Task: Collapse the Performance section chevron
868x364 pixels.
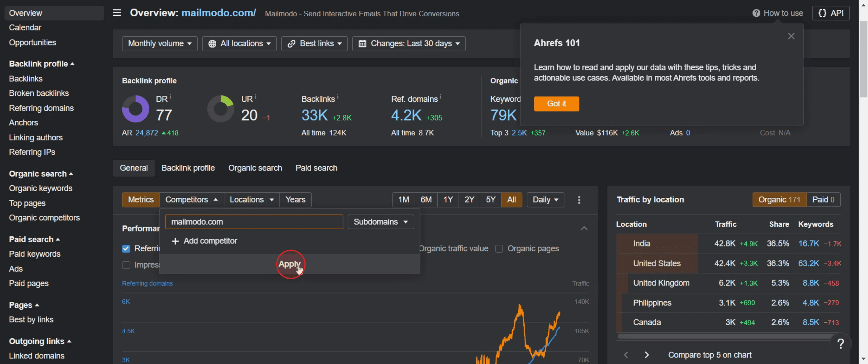Action: (x=584, y=228)
